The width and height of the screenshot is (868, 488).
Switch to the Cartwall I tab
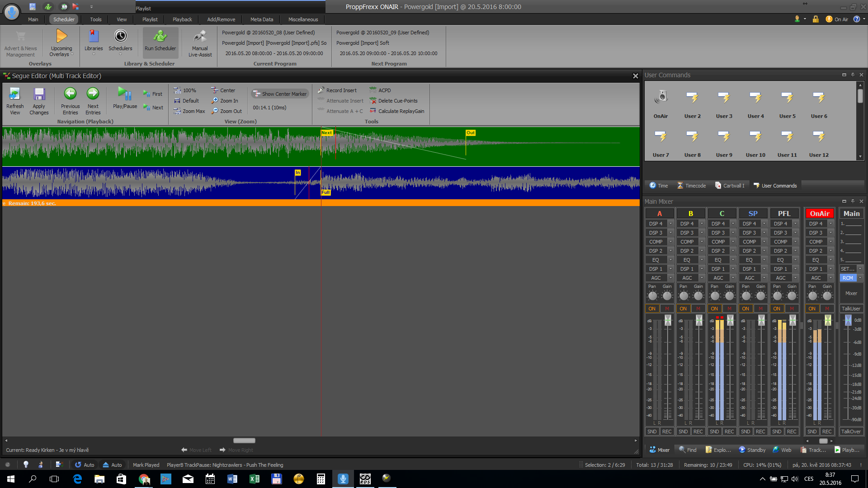pyautogui.click(x=730, y=186)
